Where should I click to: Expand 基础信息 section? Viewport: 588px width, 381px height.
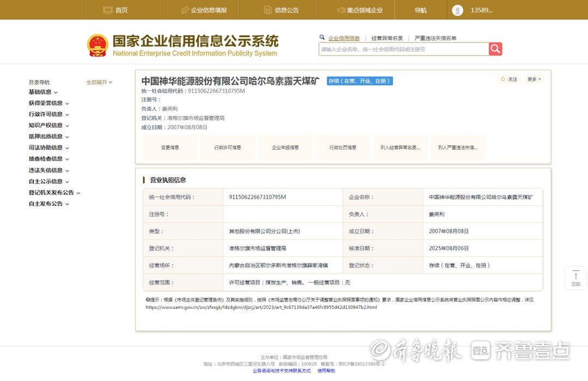click(43, 92)
